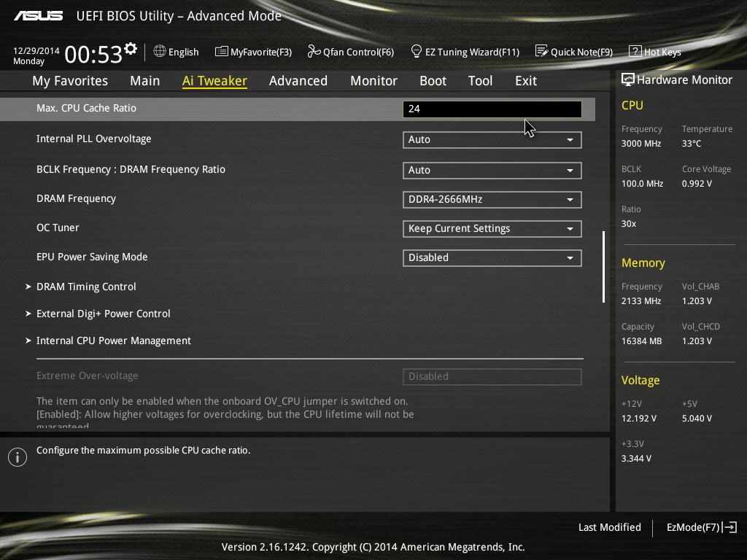Switch to the Advanced tab

(298, 81)
